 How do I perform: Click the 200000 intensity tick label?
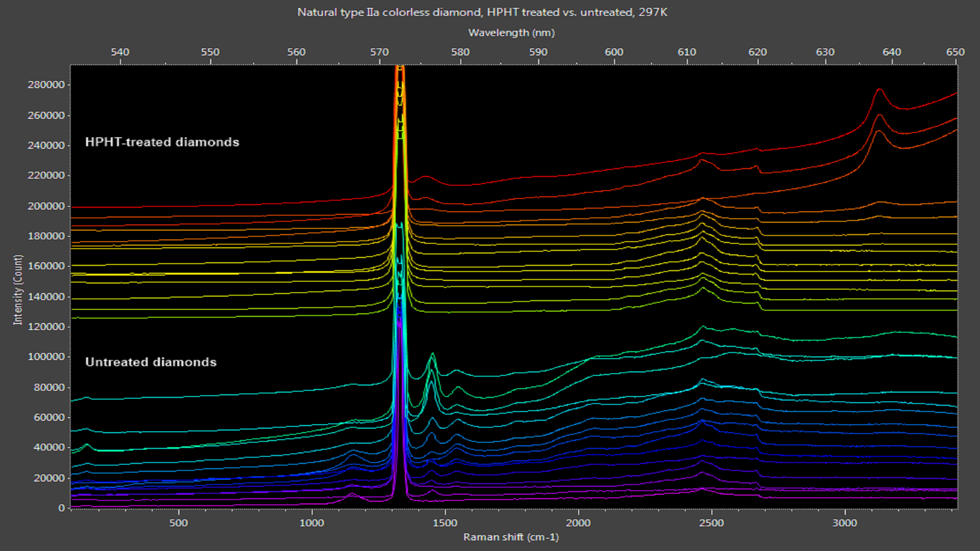pyautogui.click(x=46, y=206)
